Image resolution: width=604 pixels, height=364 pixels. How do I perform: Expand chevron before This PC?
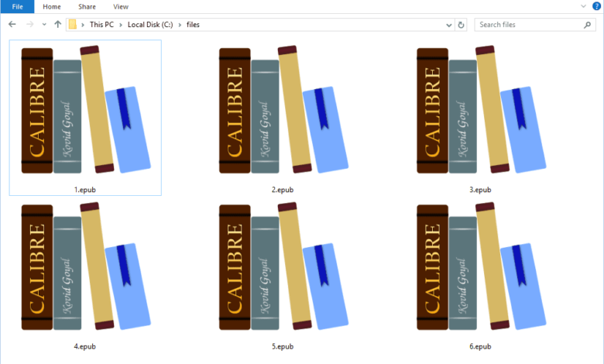tap(82, 25)
